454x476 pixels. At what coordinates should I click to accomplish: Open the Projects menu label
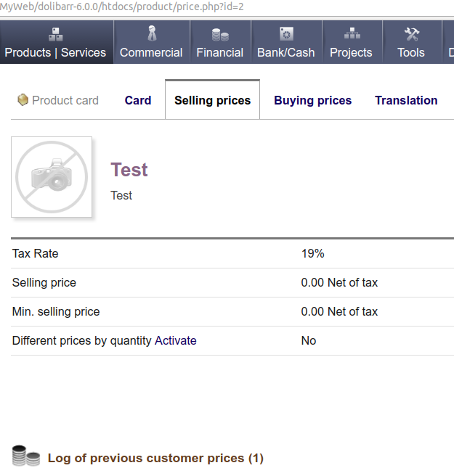click(351, 52)
